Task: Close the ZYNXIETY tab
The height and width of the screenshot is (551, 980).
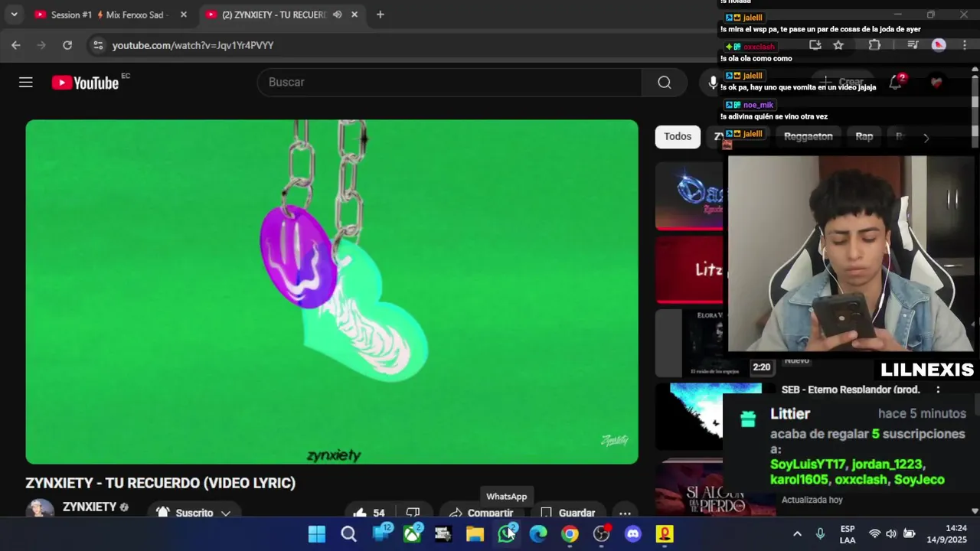Action: pyautogui.click(x=354, y=15)
